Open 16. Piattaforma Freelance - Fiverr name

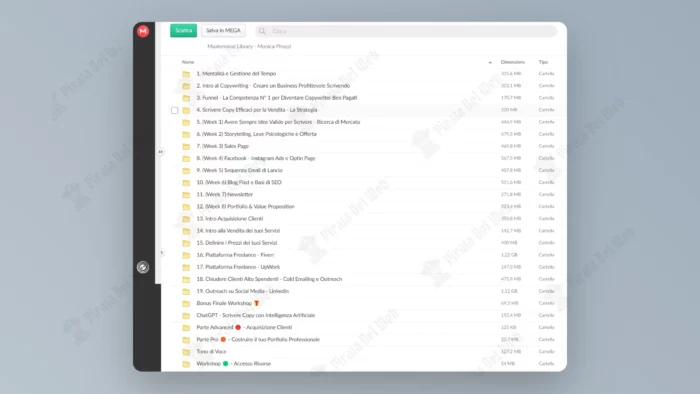click(235, 255)
